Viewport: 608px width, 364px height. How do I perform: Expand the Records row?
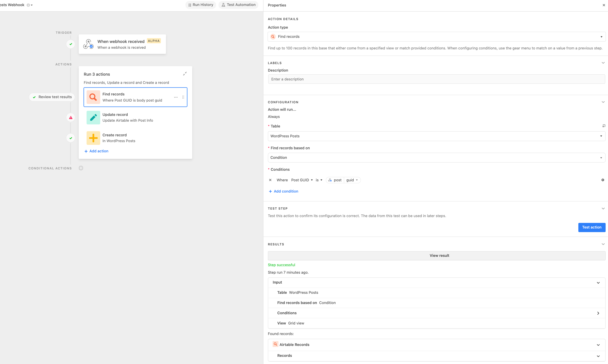pos(598,356)
